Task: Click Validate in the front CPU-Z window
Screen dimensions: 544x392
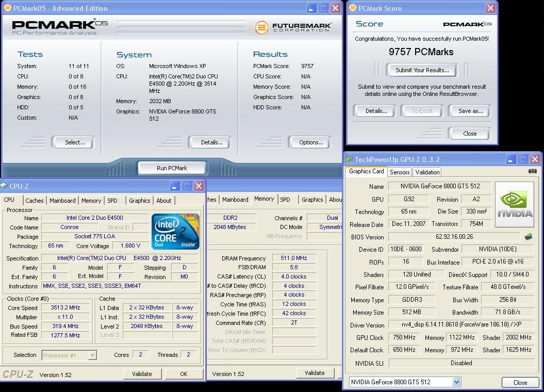Action: click(x=142, y=374)
